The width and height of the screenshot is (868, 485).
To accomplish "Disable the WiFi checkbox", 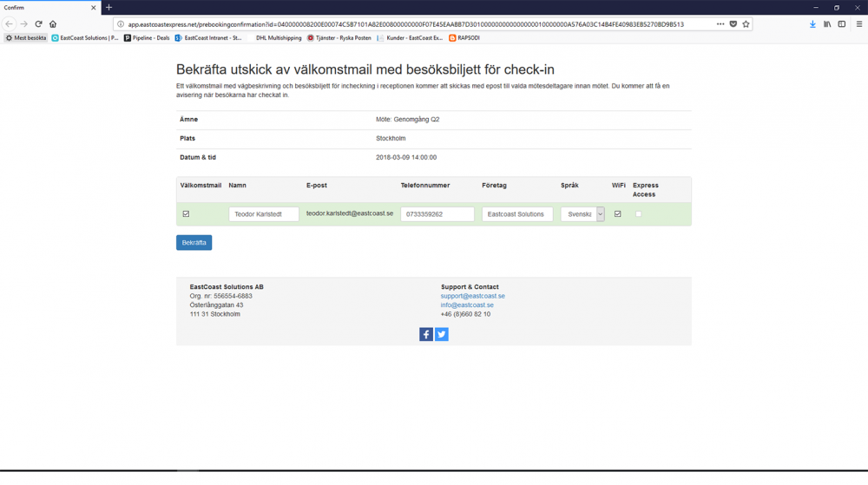I will tap(618, 214).
